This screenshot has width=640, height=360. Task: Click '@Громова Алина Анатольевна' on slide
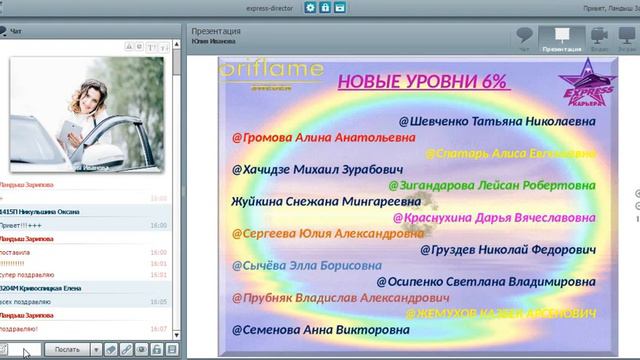point(324,138)
